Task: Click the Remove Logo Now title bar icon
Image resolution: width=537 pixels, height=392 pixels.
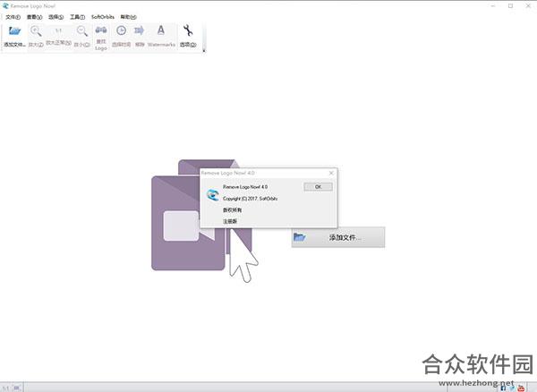Action: click(5, 6)
